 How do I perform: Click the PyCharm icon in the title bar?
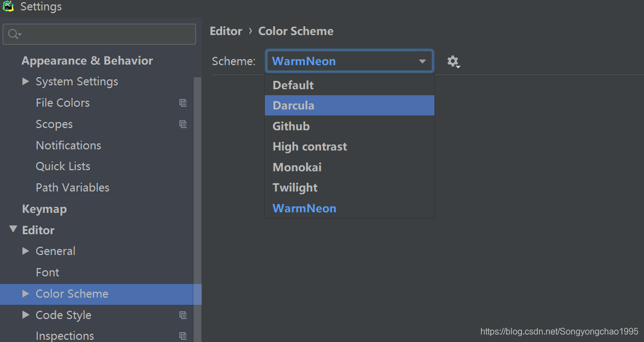(8, 6)
